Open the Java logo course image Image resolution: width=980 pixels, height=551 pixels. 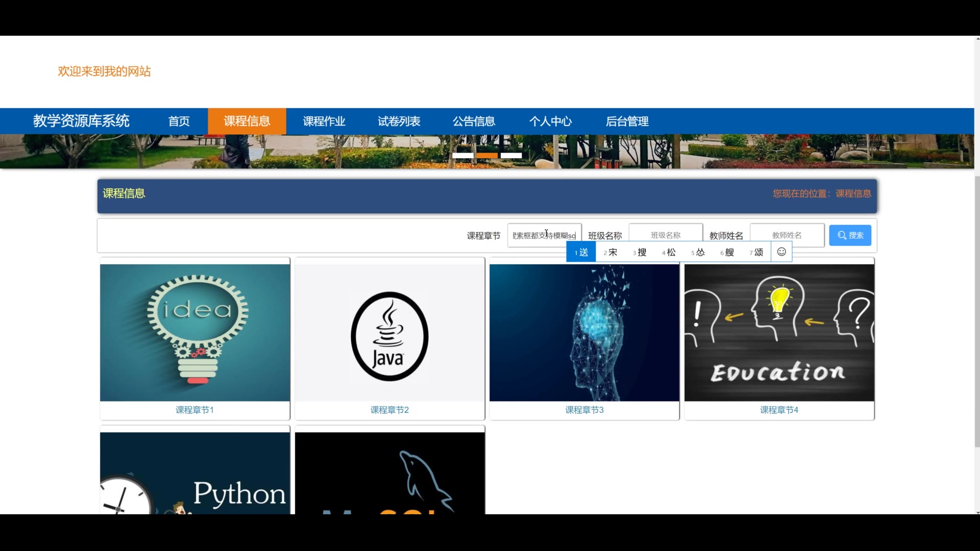[389, 333]
